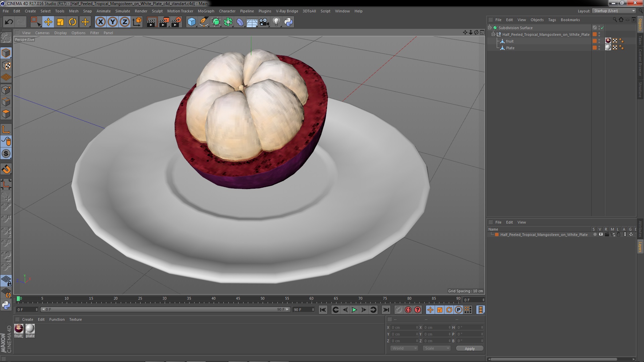Viewport: 644px width, 362px height.
Task: Add a Cube primitive object
Action: point(192,22)
